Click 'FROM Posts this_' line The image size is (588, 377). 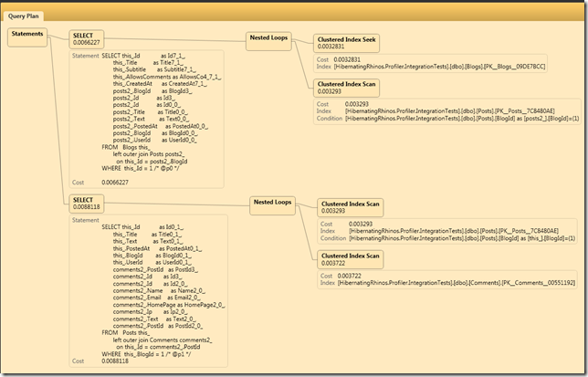click(x=126, y=333)
